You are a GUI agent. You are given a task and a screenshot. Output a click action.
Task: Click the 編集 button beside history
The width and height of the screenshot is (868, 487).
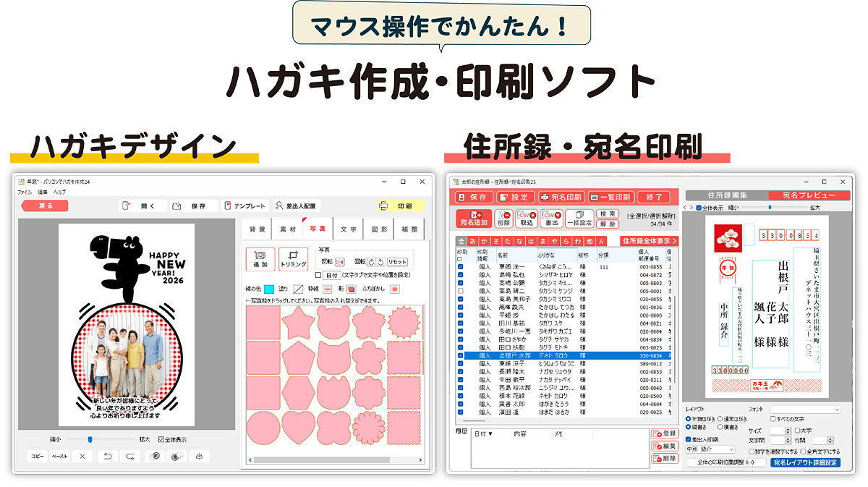(665, 446)
